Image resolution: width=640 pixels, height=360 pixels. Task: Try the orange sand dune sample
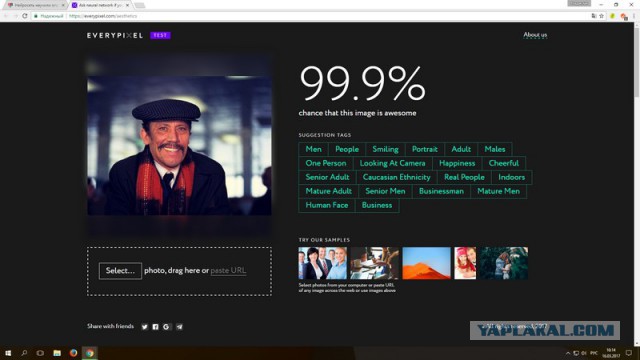coord(426,263)
